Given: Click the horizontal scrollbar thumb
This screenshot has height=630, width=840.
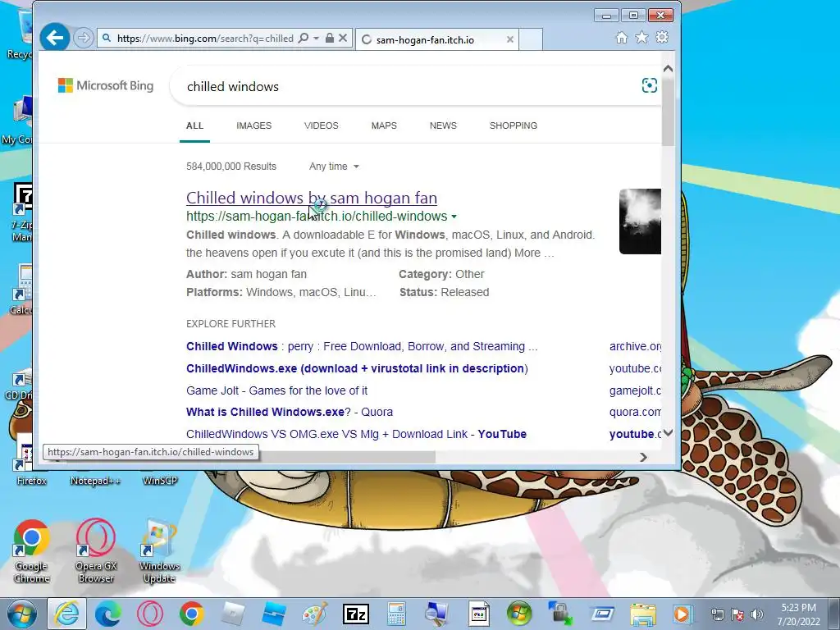Looking at the screenshot, I should click(x=347, y=457).
